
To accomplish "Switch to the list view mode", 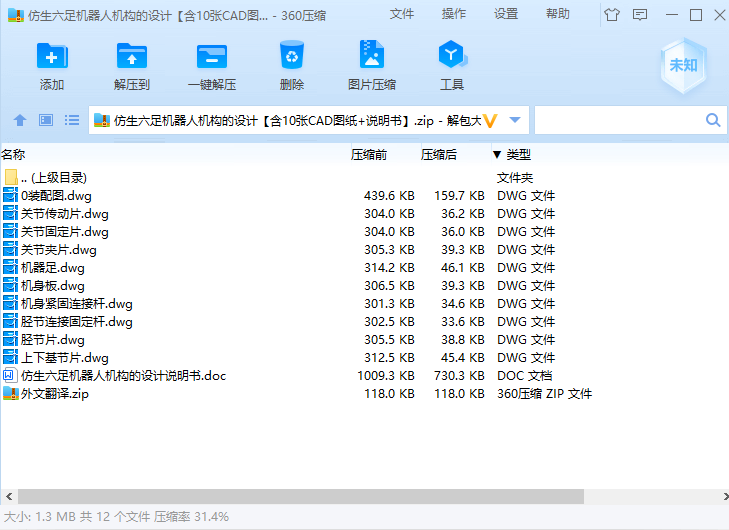I will pos(72,120).
